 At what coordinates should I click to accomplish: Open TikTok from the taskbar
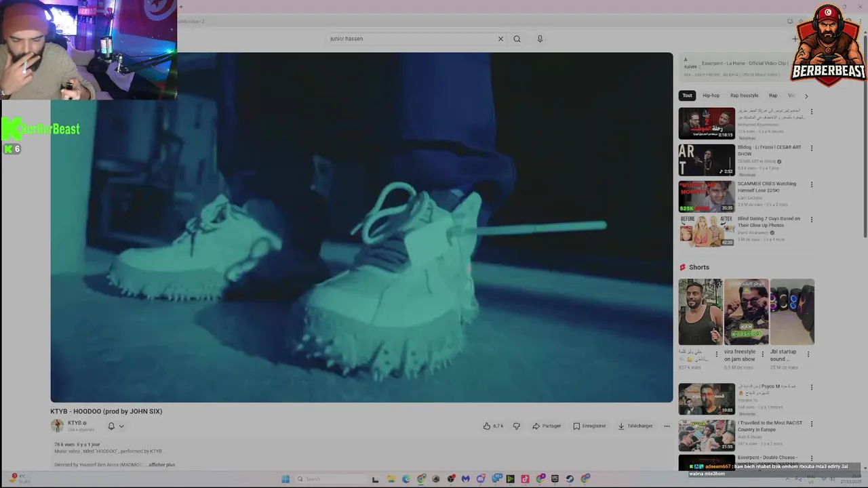tap(525, 479)
